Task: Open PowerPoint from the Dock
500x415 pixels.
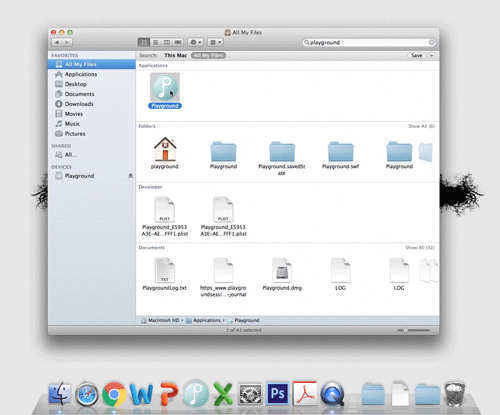Action: [169, 394]
